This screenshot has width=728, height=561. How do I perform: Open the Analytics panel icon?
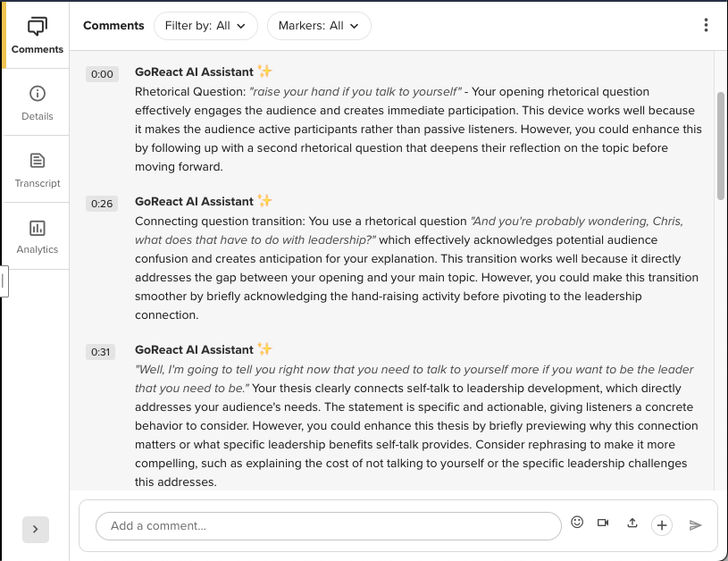pyautogui.click(x=37, y=236)
